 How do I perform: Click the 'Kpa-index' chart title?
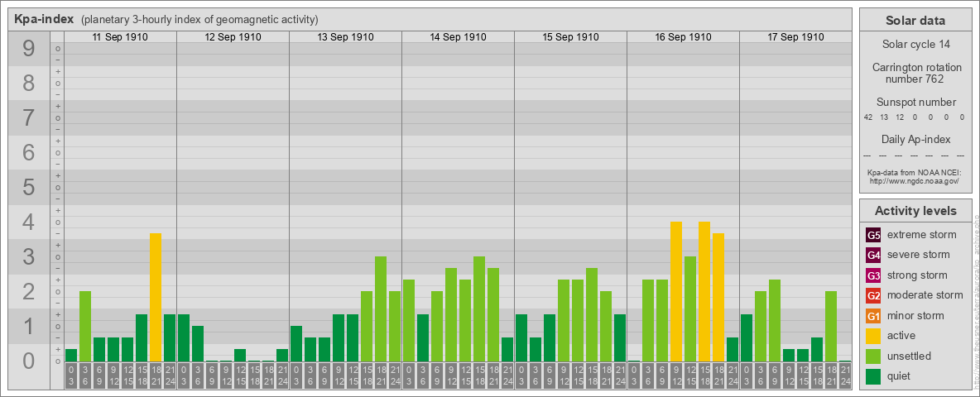(45, 19)
